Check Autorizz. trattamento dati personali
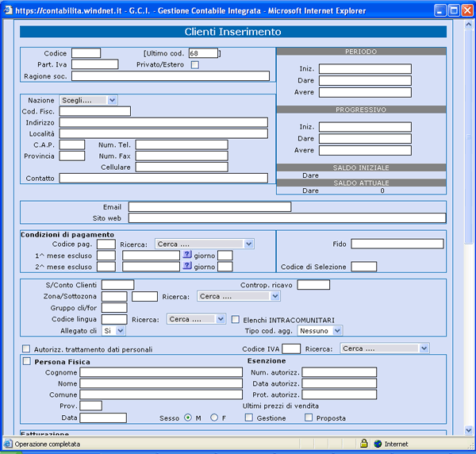Viewport: 476px width, 454px height. coord(26,348)
